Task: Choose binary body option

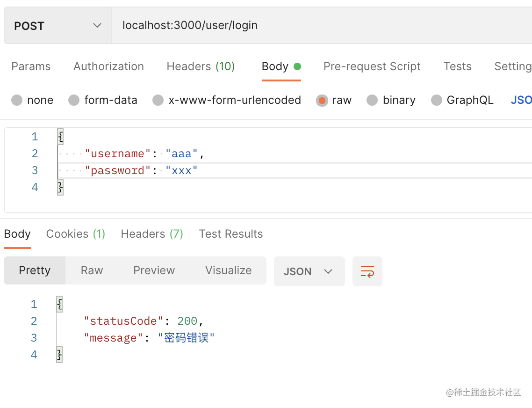Action: pos(372,100)
